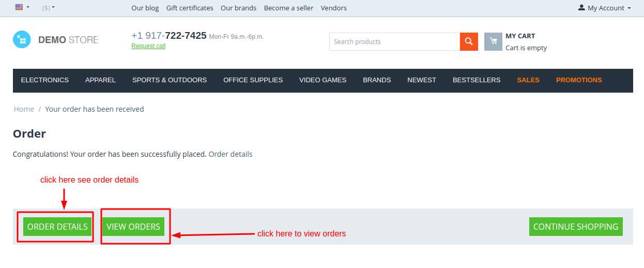Click the Demo Store logo icon
644x268 pixels.
click(x=22, y=40)
